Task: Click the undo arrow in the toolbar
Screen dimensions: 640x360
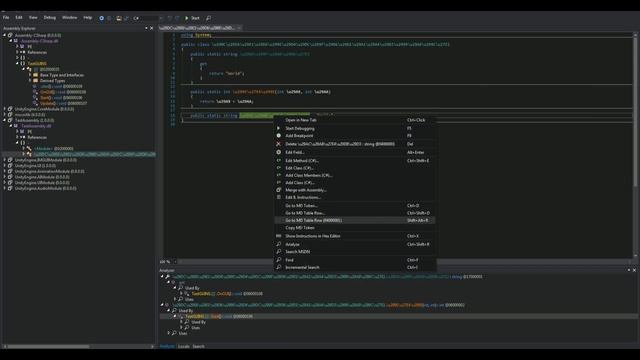Action: tap(170, 18)
